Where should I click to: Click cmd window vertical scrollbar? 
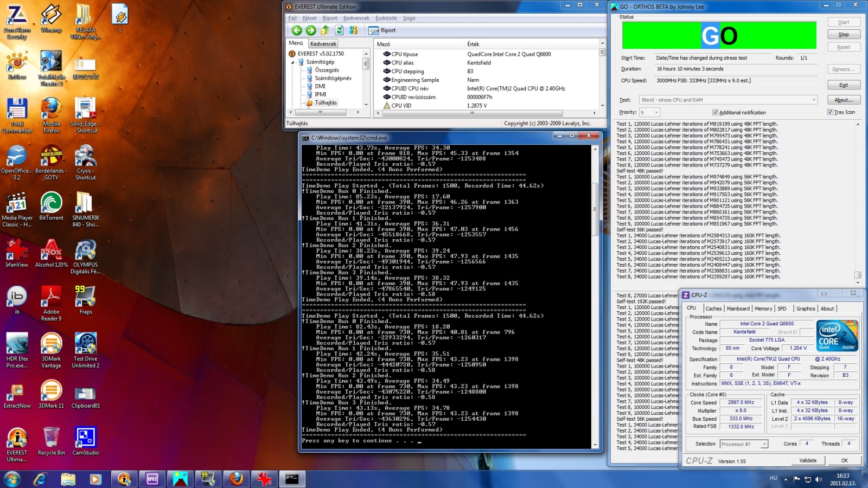[x=595, y=297]
